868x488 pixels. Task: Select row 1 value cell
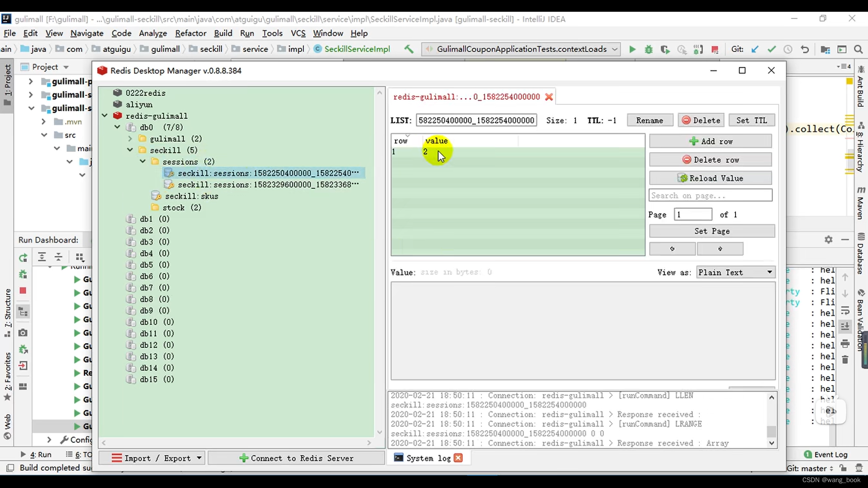[470, 152]
